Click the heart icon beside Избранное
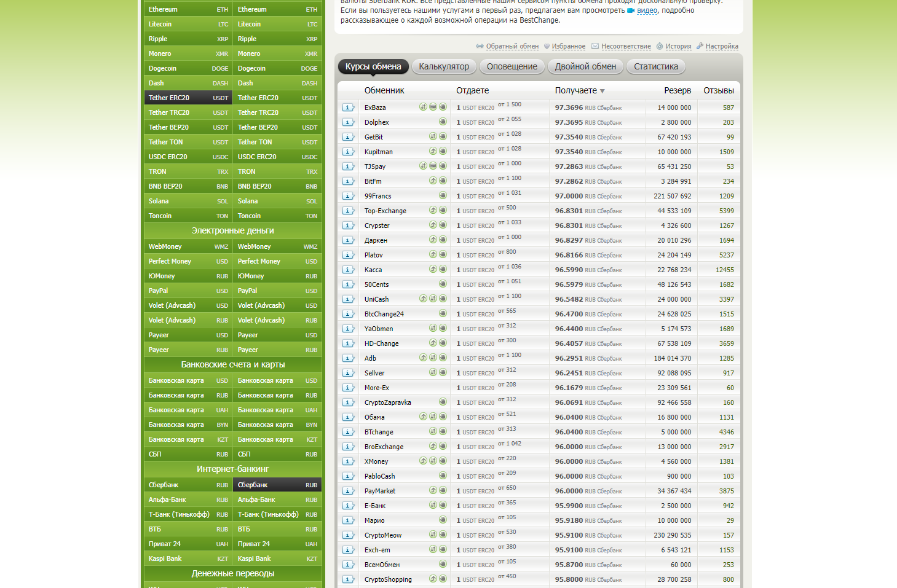 tap(547, 46)
